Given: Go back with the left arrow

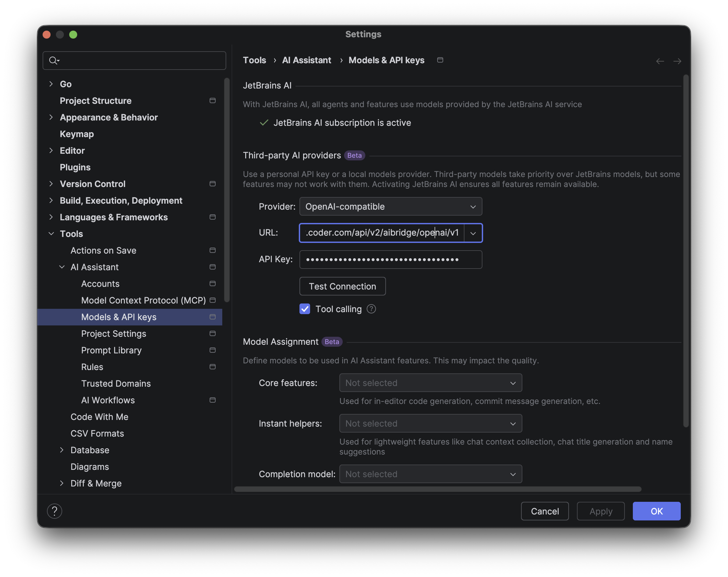Looking at the screenshot, I should (x=660, y=61).
